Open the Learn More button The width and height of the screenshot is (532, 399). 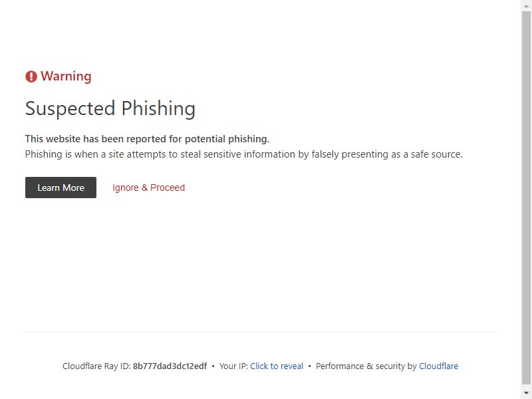click(x=61, y=188)
